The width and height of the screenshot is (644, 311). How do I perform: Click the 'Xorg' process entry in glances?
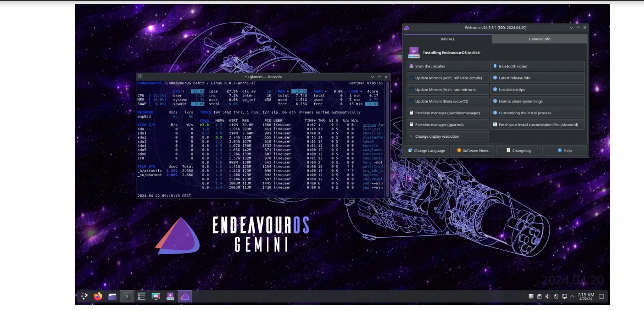[373, 162]
